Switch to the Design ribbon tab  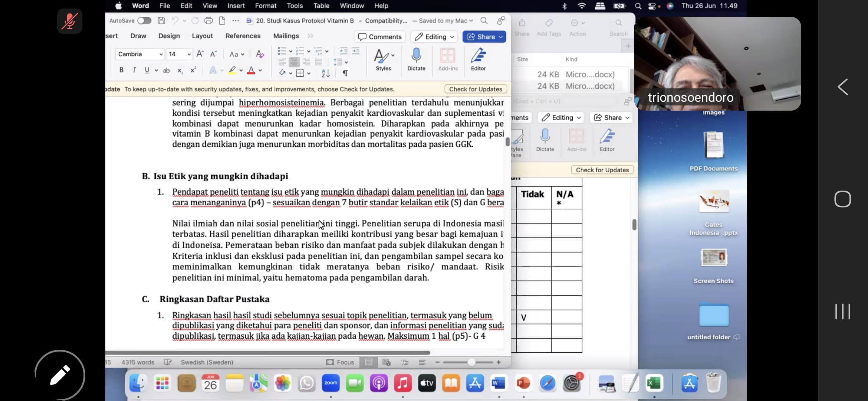coord(169,36)
